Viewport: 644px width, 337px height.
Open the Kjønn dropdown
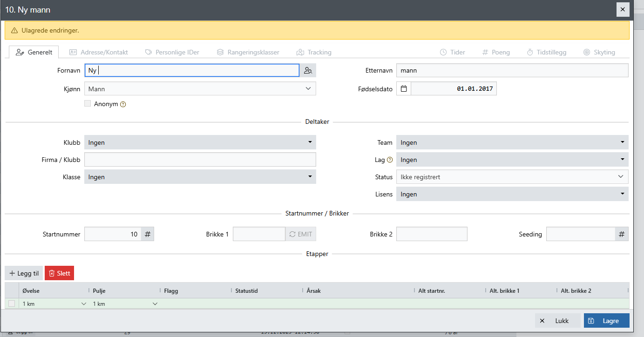pyautogui.click(x=200, y=88)
